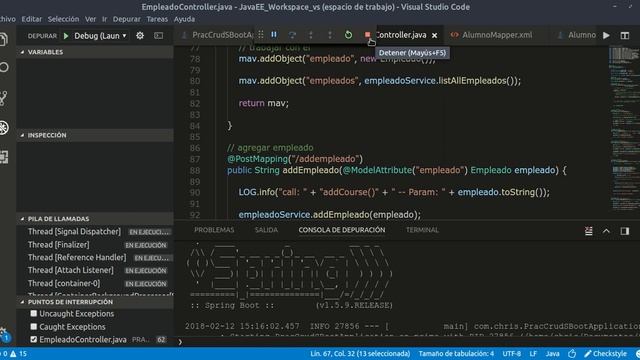Image resolution: width=640 pixels, height=360 pixels.
Task: Open the Search view in activity bar
Action: click(4, 67)
